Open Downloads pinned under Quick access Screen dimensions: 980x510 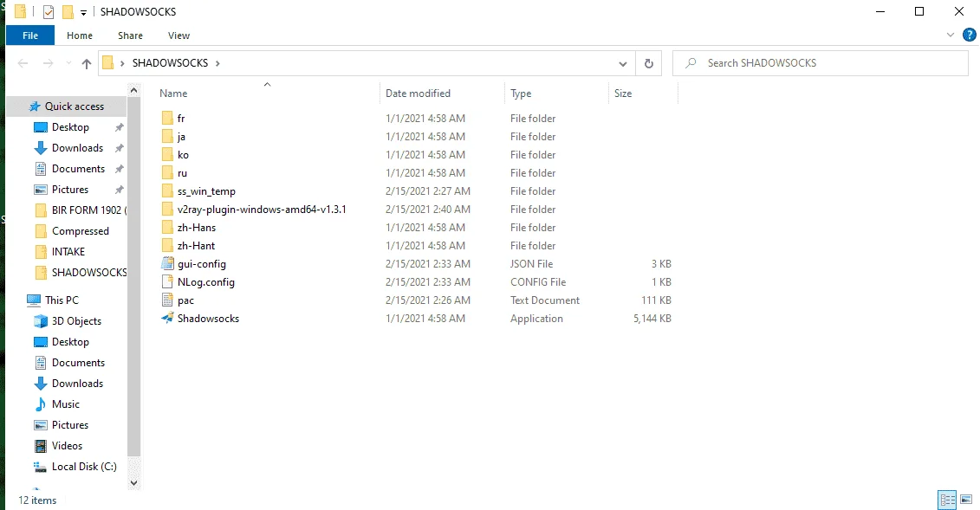click(77, 148)
